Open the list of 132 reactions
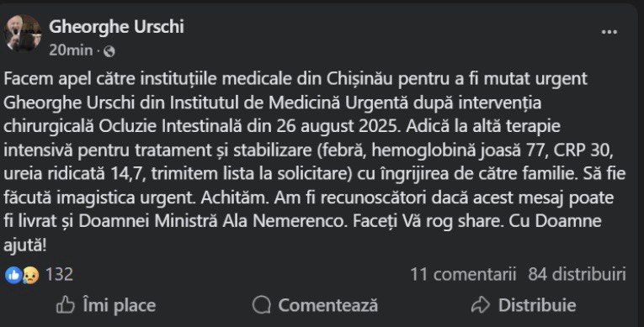The width and height of the screenshot is (644, 327). 59,274
